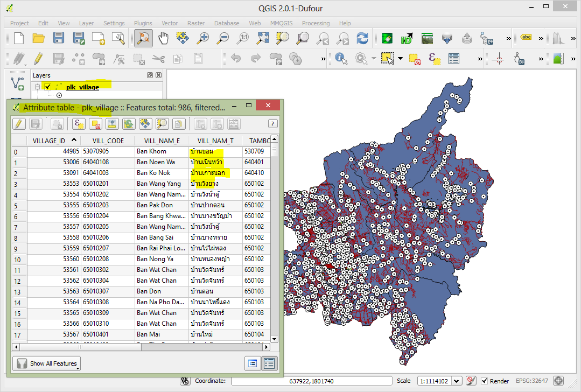581x392 pixels.
Task: Open the scale dropdown showing 1:1114102
Action: tap(456, 381)
